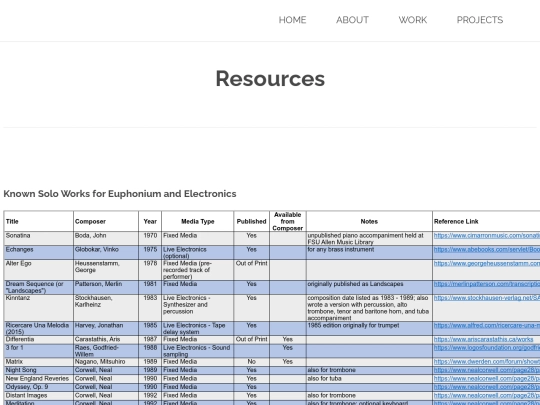Go to the ABOUT page
540x405 pixels.
[352, 20]
